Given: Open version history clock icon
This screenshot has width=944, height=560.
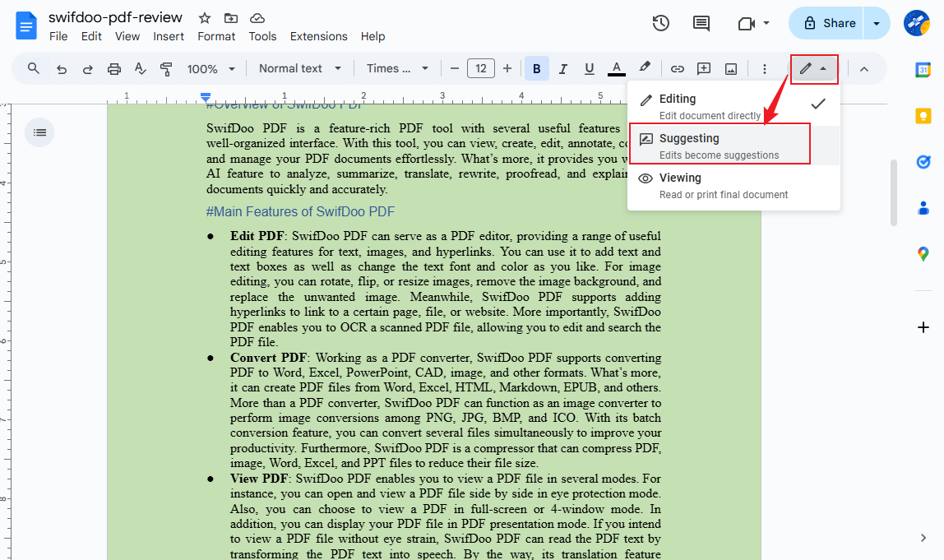Looking at the screenshot, I should (x=661, y=24).
